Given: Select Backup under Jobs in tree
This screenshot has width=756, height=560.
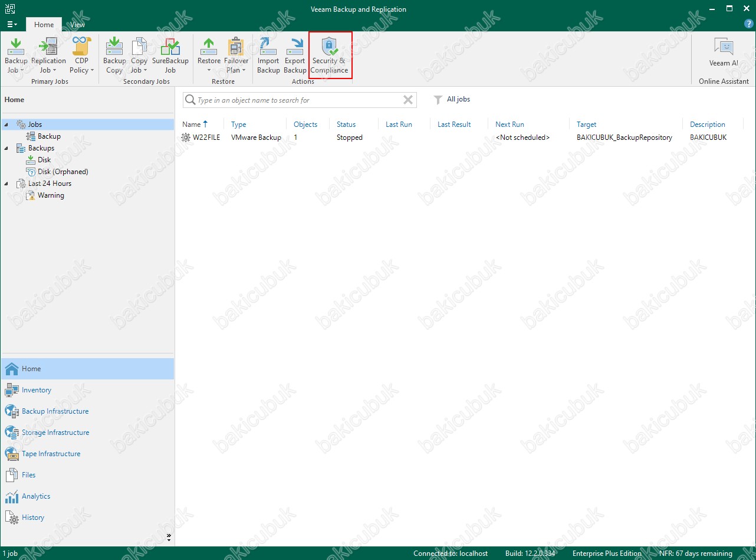Looking at the screenshot, I should click(49, 136).
